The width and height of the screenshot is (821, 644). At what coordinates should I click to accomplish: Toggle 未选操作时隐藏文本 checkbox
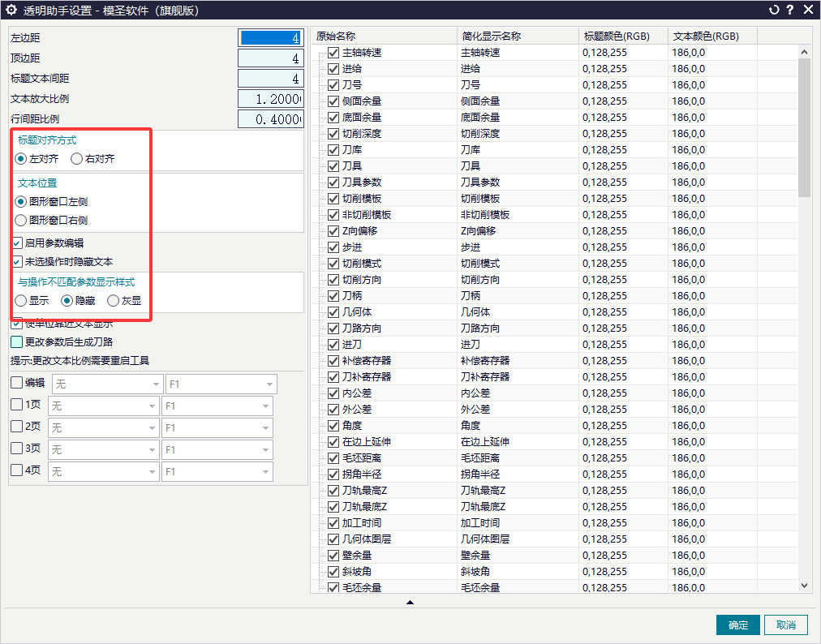click(x=17, y=262)
